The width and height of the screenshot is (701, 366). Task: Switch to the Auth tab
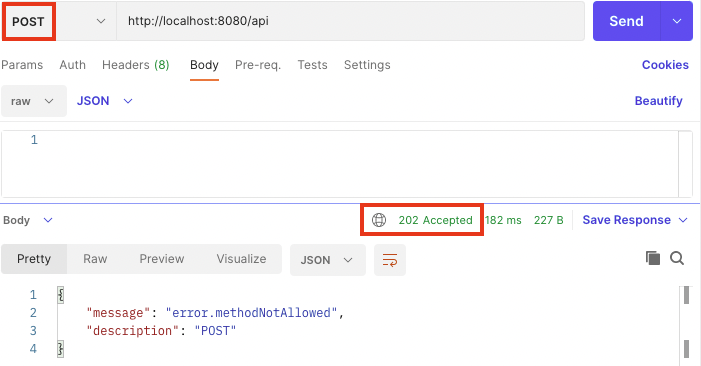point(72,65)
